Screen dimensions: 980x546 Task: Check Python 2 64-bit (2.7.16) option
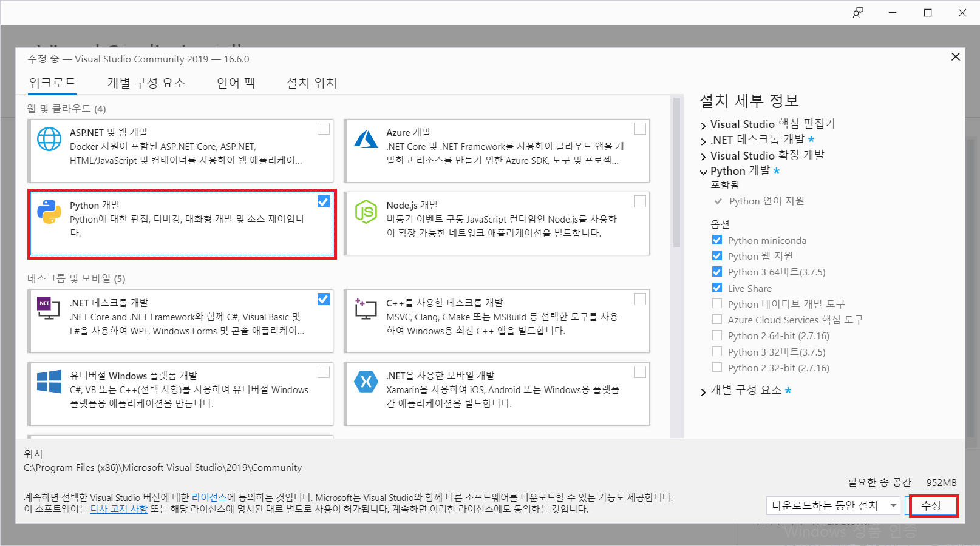tap(717, 335)
